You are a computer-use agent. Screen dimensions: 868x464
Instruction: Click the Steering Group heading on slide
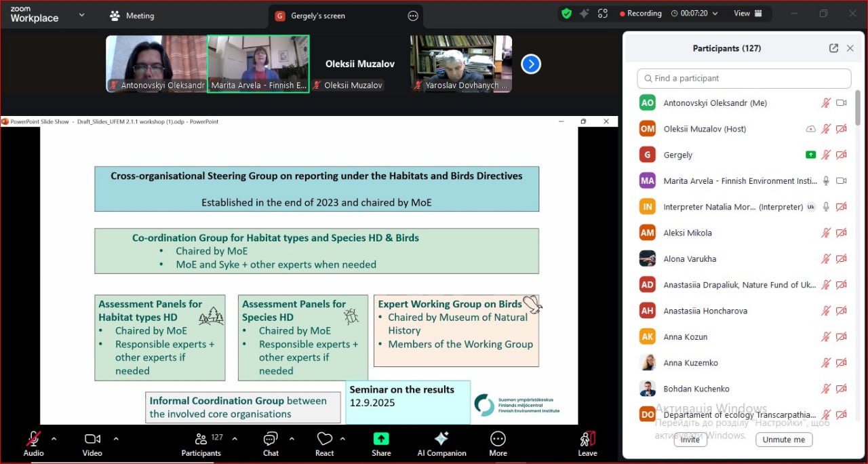(x=317, y=176)
